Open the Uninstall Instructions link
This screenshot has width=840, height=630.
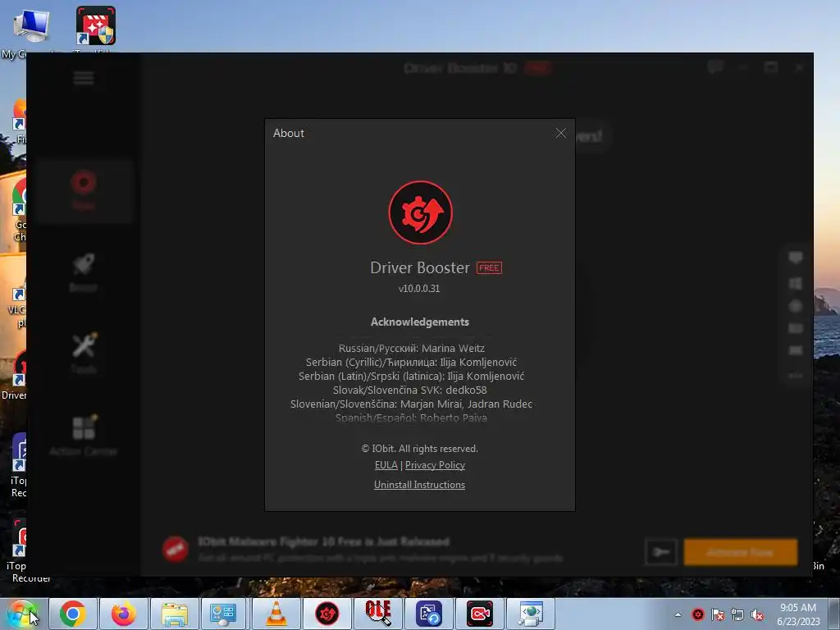click(x=419, y=485)
